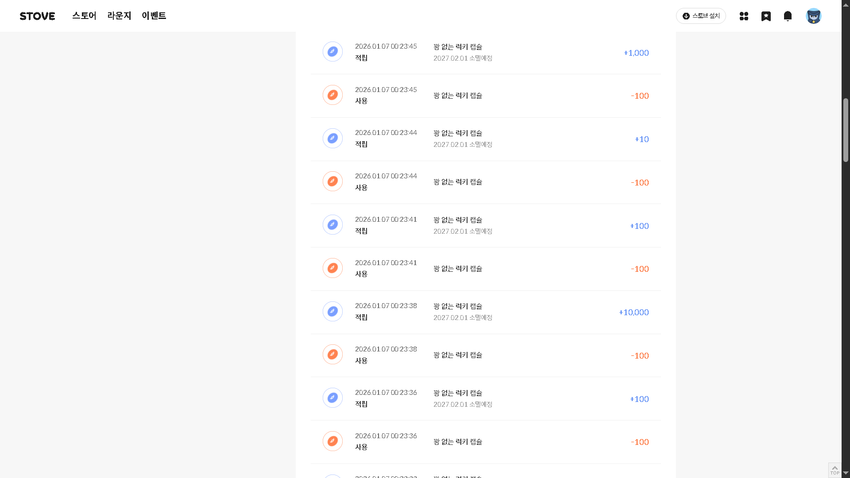The height and width of the screenshot is (478, 850).
Task: Click the blue coin icon for the +1,000 entry
Action: [333, 52]
